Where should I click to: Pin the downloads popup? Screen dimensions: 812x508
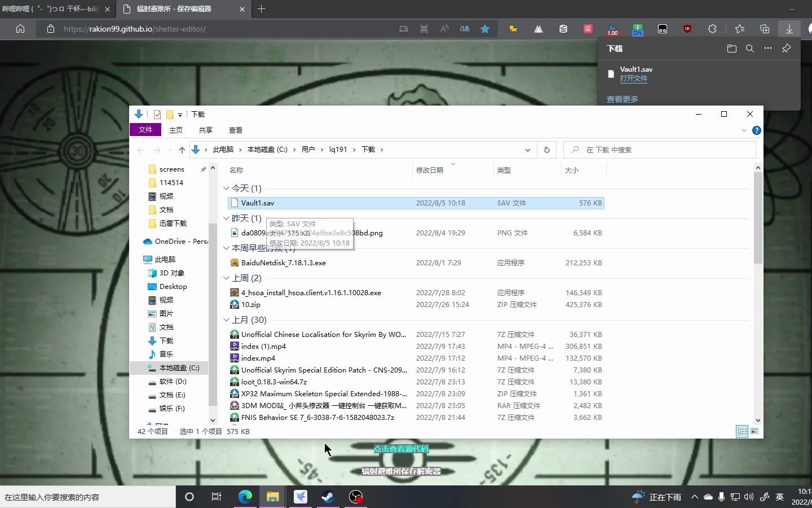click(x=786, y=49)
